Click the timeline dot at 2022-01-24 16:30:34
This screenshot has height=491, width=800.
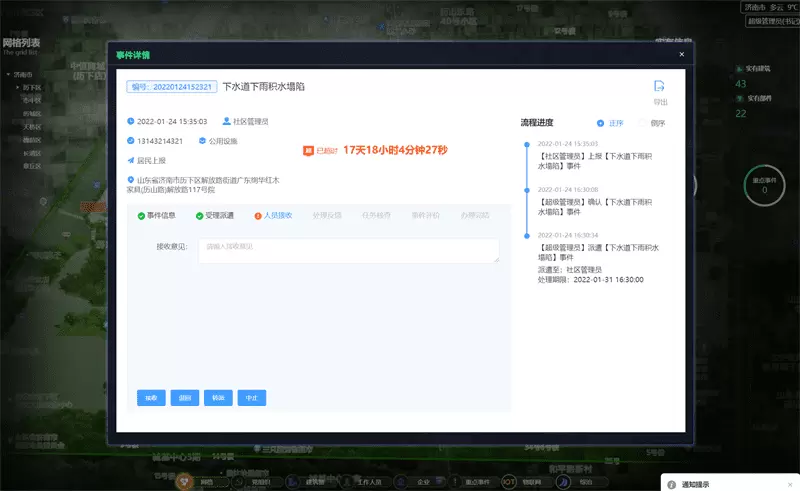point(527,236)
